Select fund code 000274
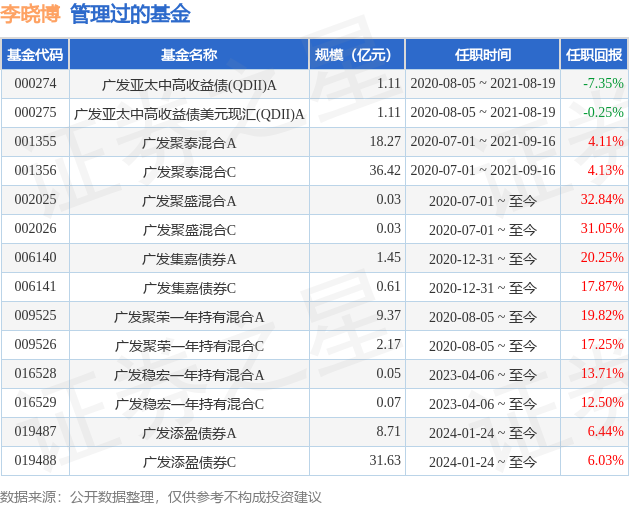629x506 pixels. (35, 83)
